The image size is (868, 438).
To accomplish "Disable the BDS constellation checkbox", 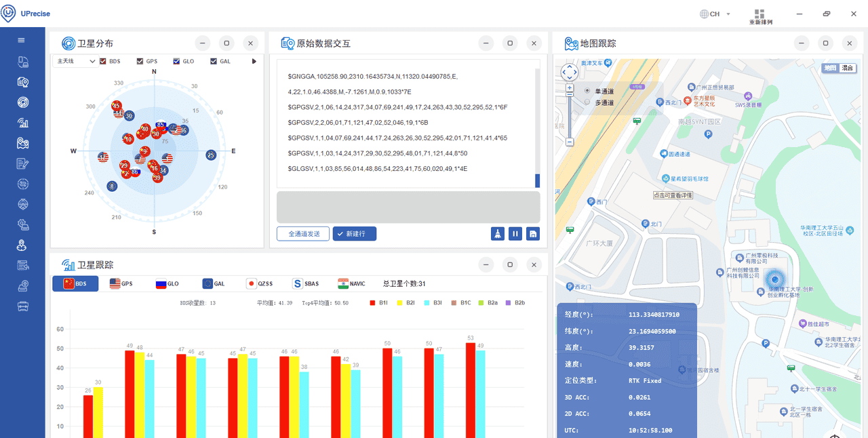I will (x=103, y=61).
